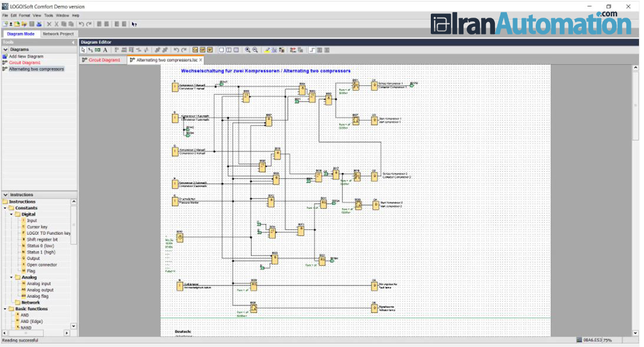Screen dimensions: 644x347
Task: Collapse the Diagrams section chevron
Action: 5,49
